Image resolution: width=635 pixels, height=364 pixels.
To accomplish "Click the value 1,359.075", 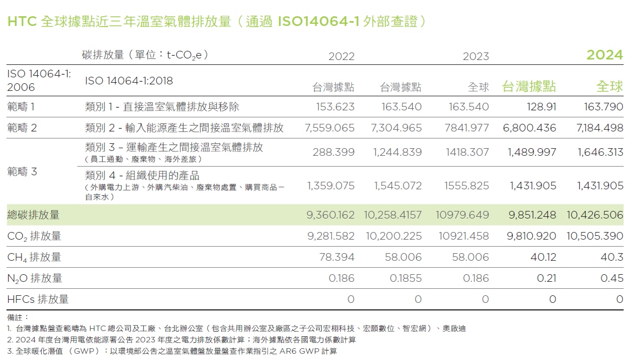I will tap(331, 186).
